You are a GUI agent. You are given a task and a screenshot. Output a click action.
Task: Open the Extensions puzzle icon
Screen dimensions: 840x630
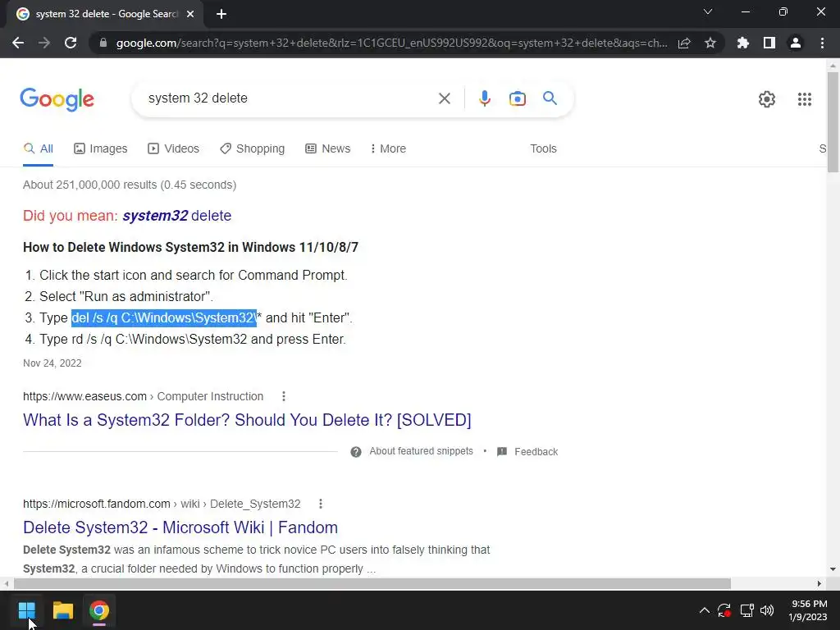pyautogui.click(x=743, y=43)
